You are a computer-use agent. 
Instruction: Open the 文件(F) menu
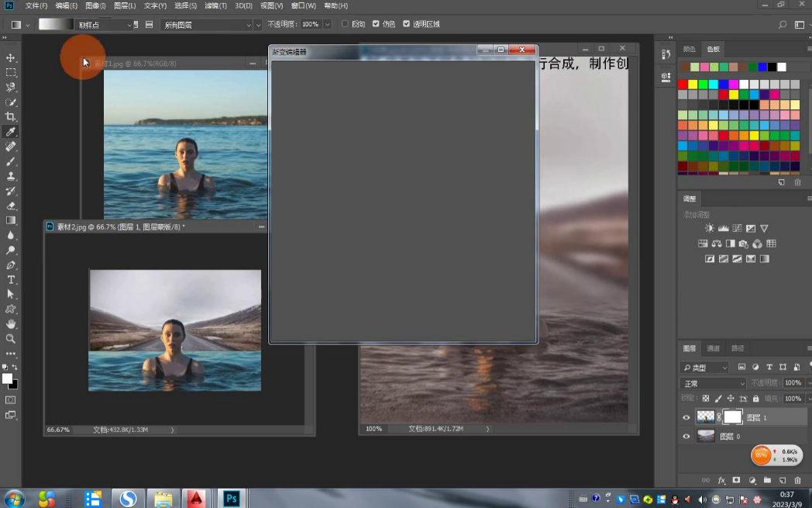tap(36, 5)
